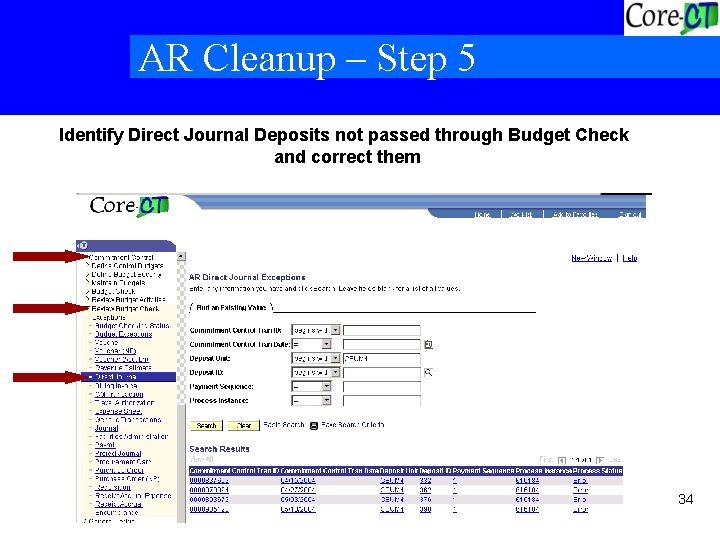
Task: Open the New Window link
Action: (x=591, y=258)
